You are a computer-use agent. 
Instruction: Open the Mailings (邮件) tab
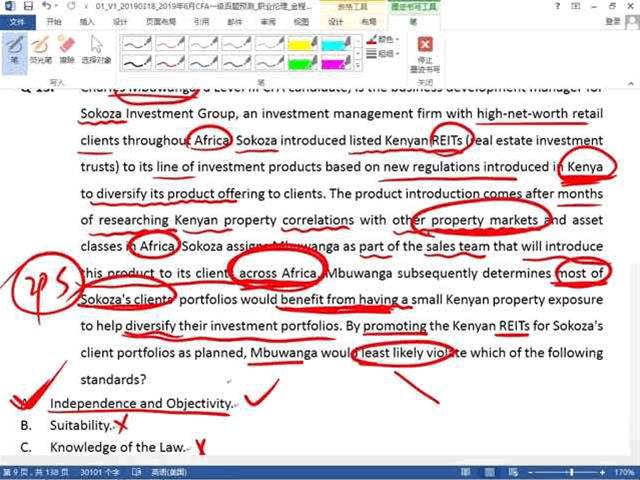click(235, 22)
